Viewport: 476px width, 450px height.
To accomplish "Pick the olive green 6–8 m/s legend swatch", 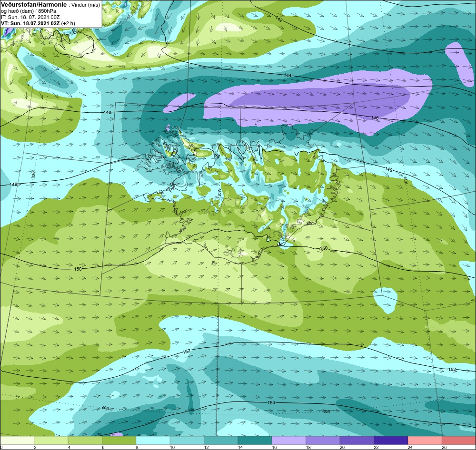I will 119,440.
